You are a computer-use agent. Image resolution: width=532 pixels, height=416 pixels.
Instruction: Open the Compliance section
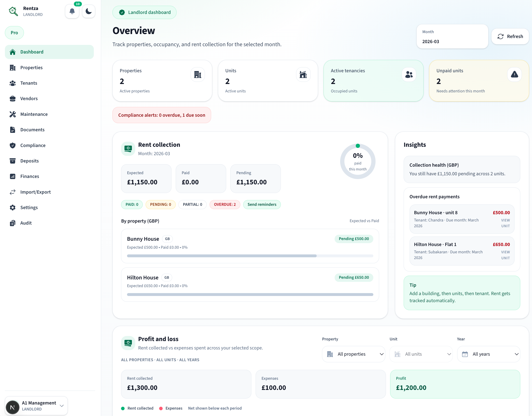tap(33, 145)
